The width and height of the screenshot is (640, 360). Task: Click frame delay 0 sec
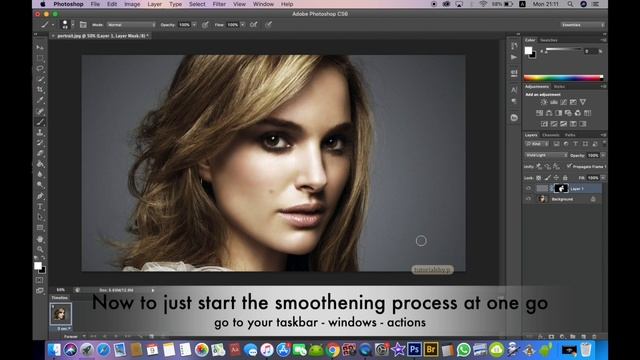click(x=64, y=329)
